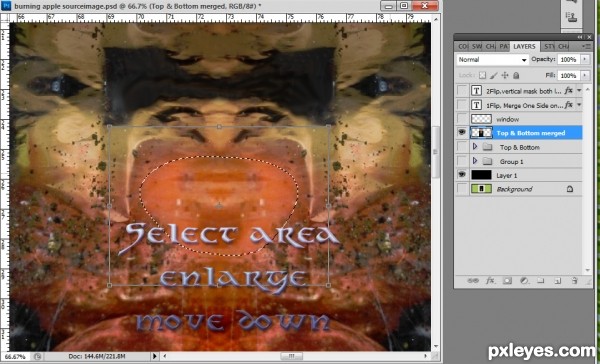This screenshot has height=364, width=600.
Task: Click the Fill 100% field
Action: (x=568, y=75)
